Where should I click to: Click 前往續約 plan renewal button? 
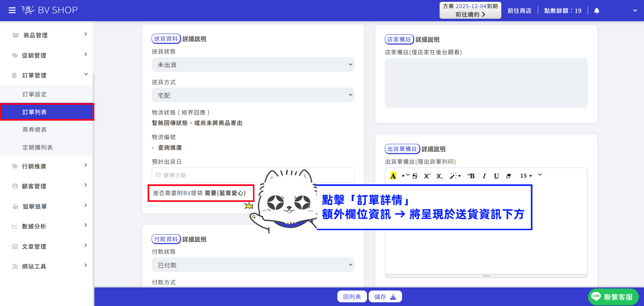470,14
